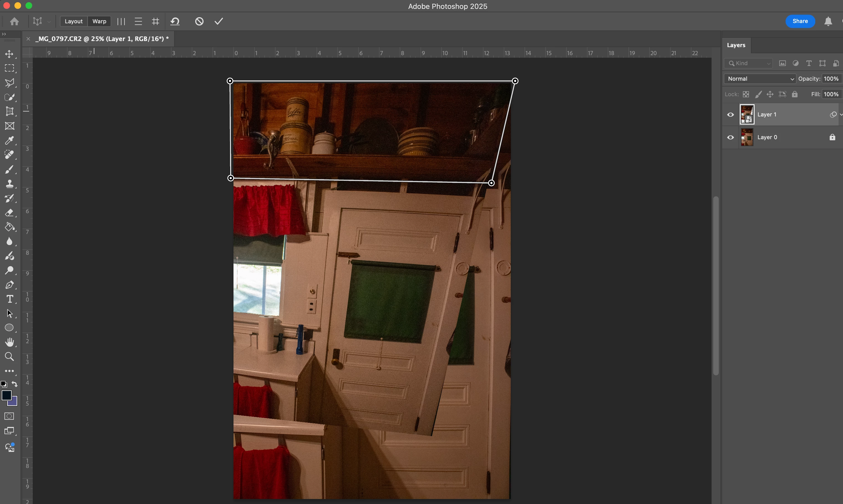Select the Type tool
Viewport: 843px width, 504px height.
9,299
